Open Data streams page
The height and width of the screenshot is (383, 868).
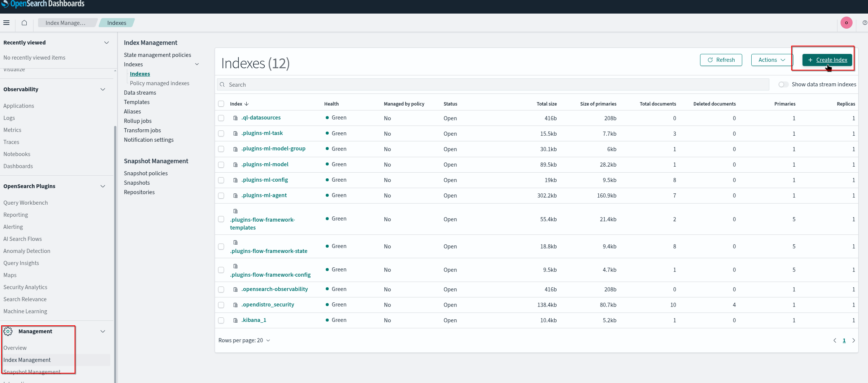tap(140, 93)
